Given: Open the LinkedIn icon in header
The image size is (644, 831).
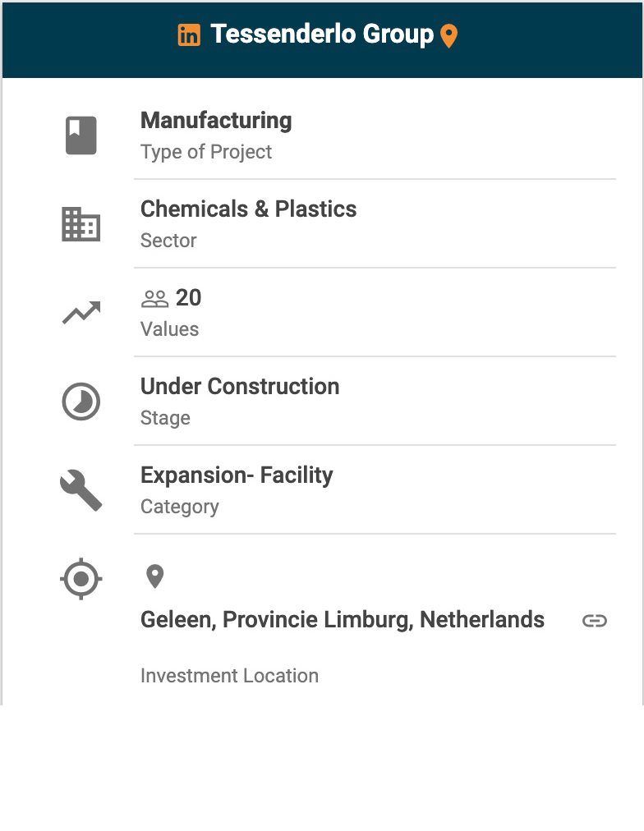Looking at the screenshot, I should [x=189, y=35].
